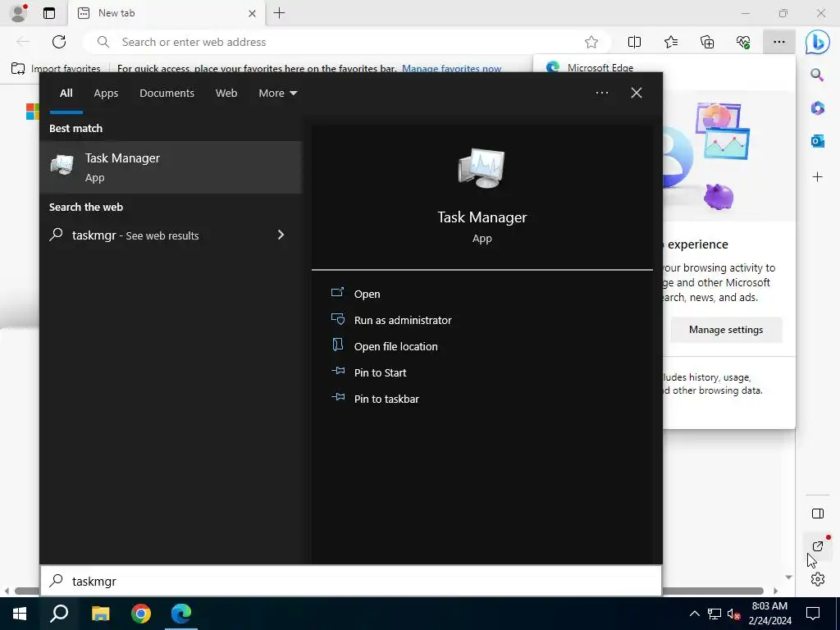840x630 pixels.
Task: Select the All search filter tab
Action: tap(66, 94)
